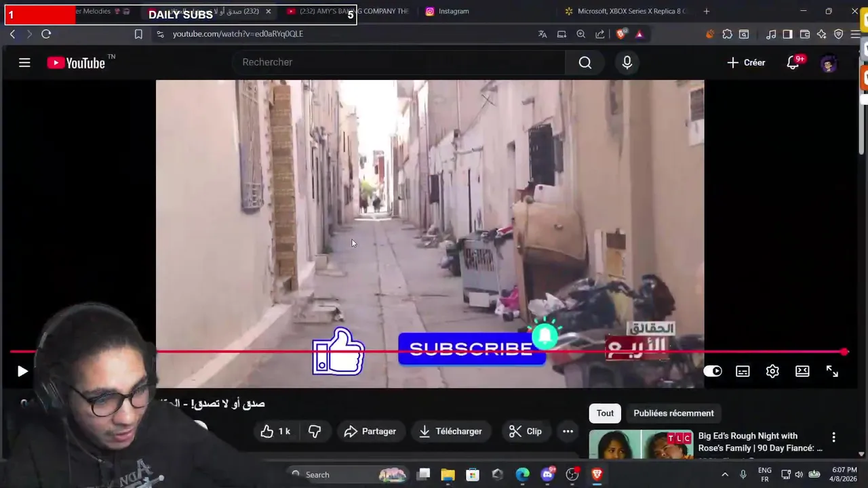The image size is (868, 488).
Task: Switch to AMY'S BAKING COMPANY tab
Action: (348, 11)
